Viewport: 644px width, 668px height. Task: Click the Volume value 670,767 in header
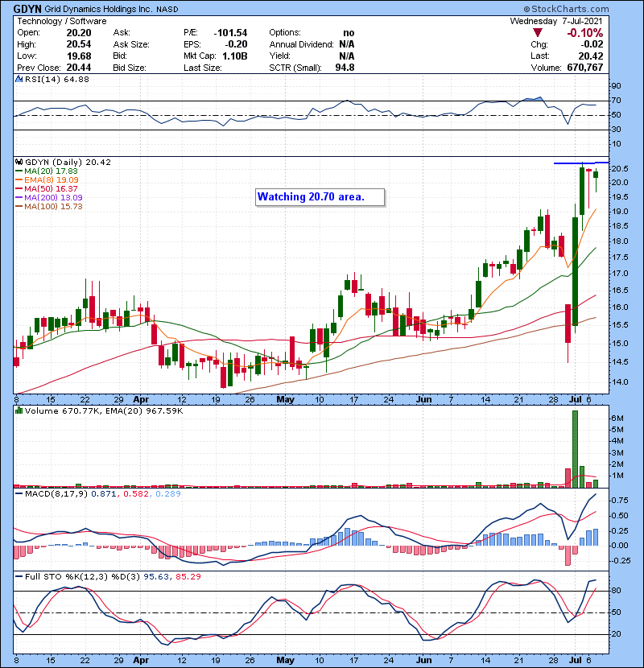[x=585, y=68]
